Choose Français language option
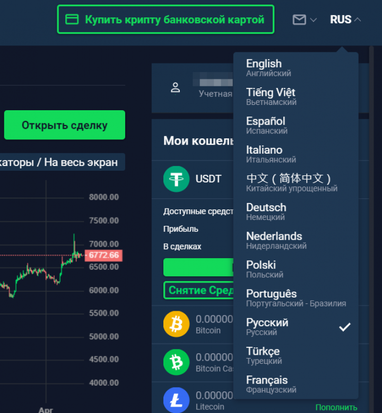Image resolution: width=382 pixels, height=413 pixels. (296, 384)
